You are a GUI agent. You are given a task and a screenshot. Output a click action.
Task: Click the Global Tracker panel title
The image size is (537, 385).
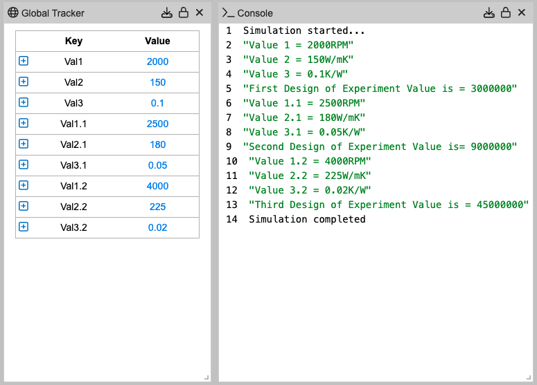coord(53,13)
